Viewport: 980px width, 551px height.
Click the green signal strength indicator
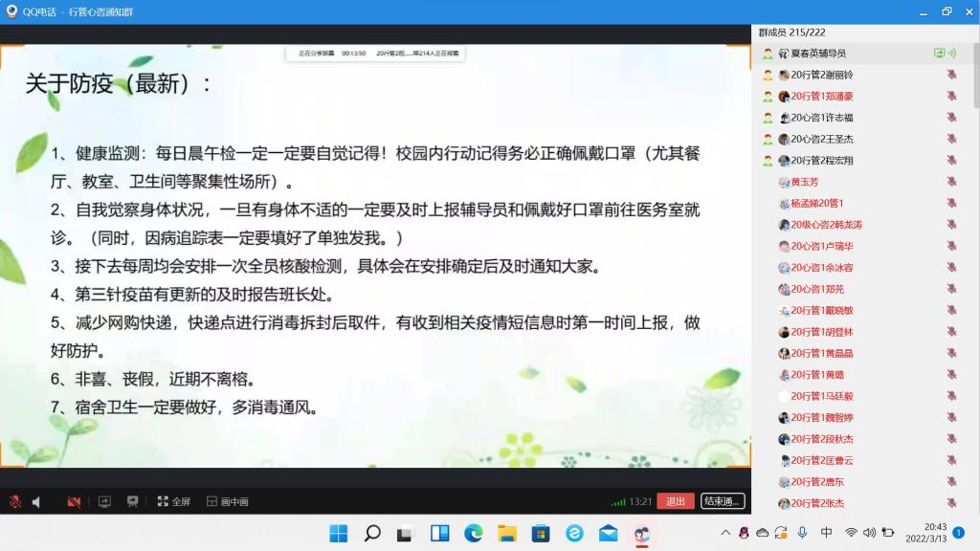pyautogui.click(x=618, y=501)
